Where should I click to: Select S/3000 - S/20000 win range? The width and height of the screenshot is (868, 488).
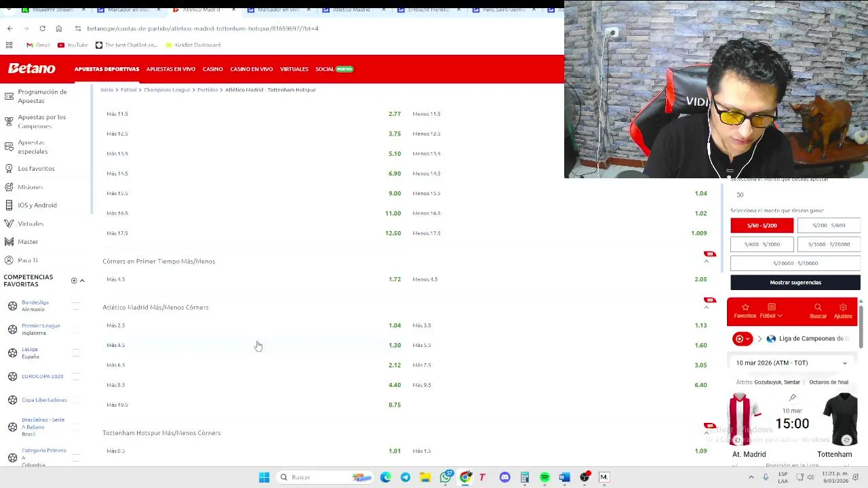pyautogui.click(x=829, y=244)
